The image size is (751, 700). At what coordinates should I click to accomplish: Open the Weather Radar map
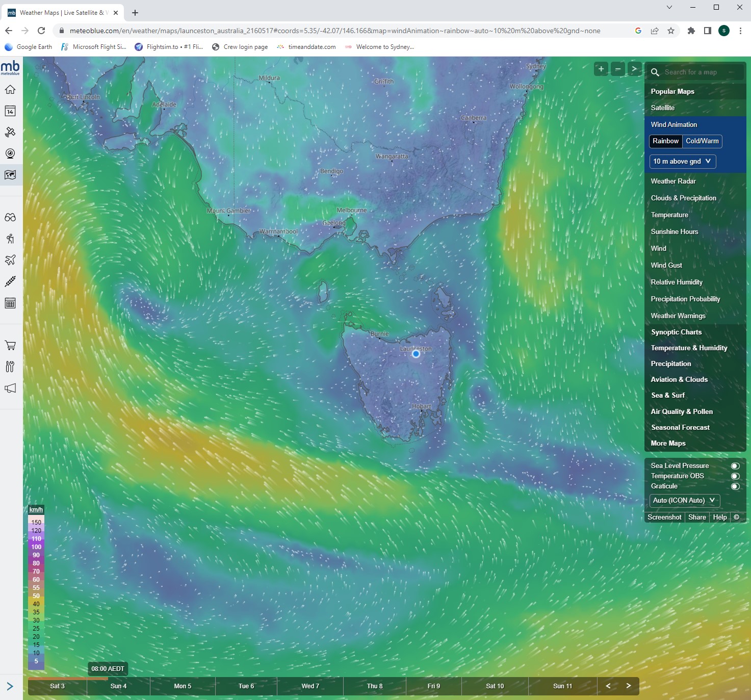(x=673, y=181)
